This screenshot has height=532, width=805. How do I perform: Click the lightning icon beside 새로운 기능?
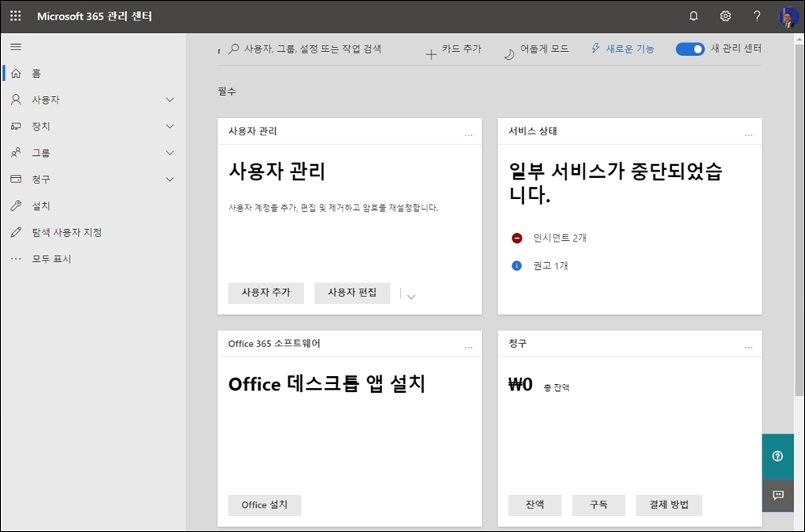point(595,48)
